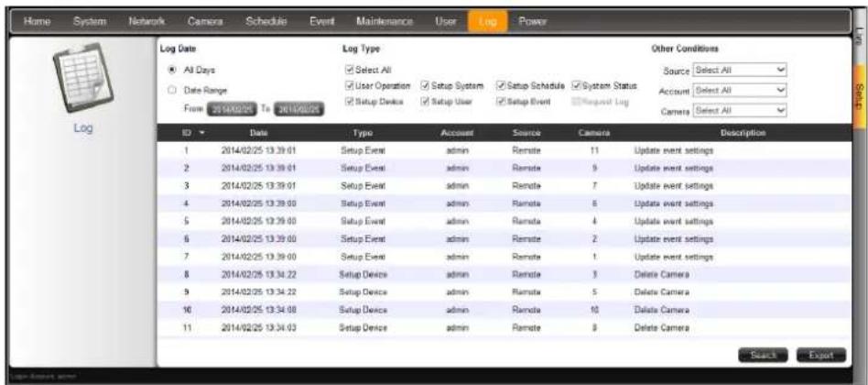
Task: Toggle the System Status checkbox
Action: 576,86
